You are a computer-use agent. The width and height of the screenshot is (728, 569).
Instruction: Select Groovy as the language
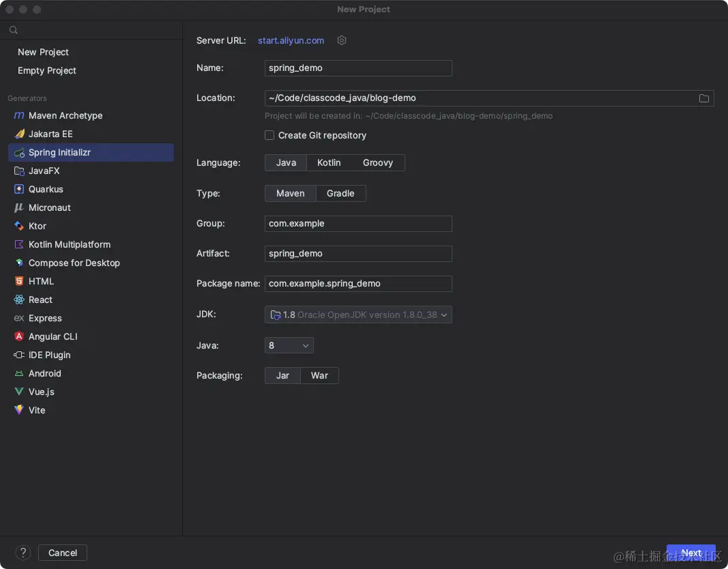377,163
